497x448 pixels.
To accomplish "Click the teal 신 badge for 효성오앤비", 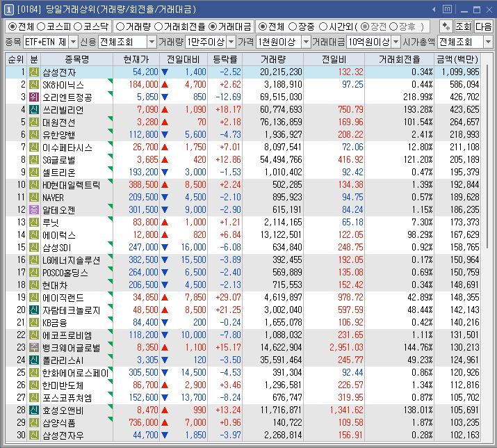I will [34, 410].
